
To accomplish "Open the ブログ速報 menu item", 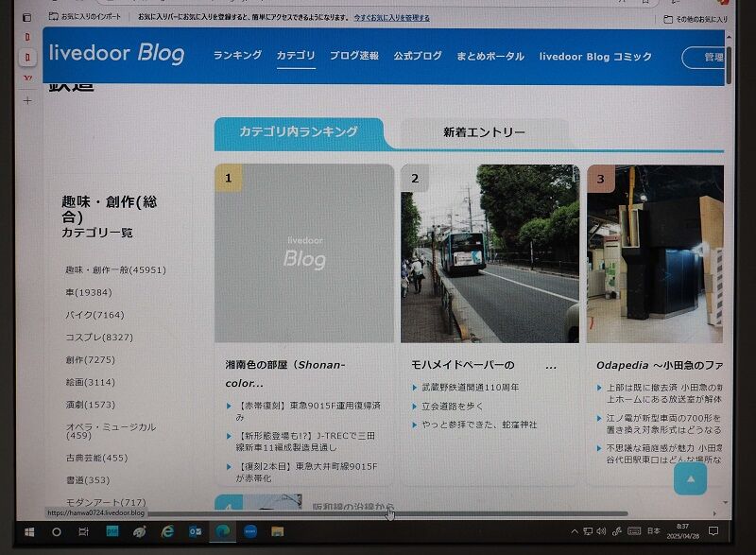I will [353, 56].
